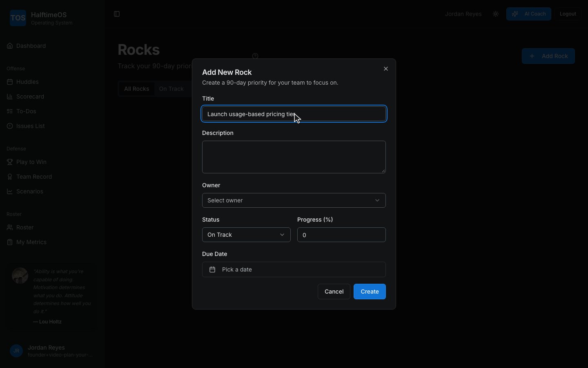Open the Select owner dropdown
Screen dimensions: 588x368
point(294,200)
